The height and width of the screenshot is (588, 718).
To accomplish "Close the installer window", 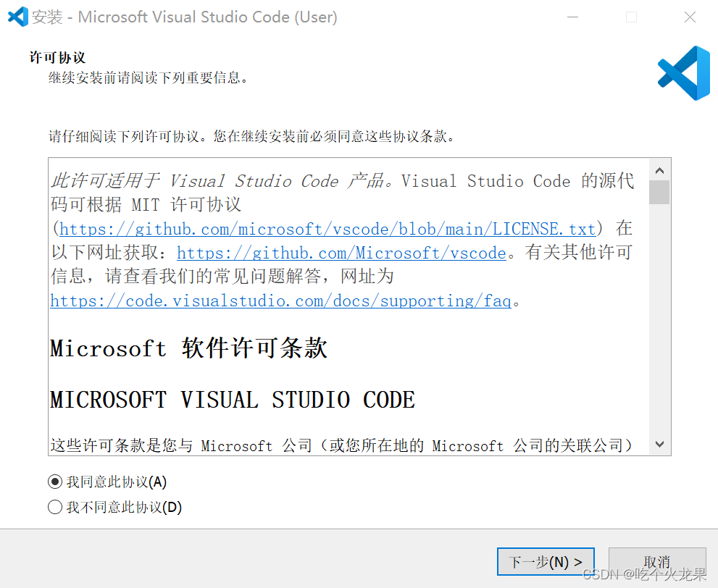I will click(x=690, y=17).
